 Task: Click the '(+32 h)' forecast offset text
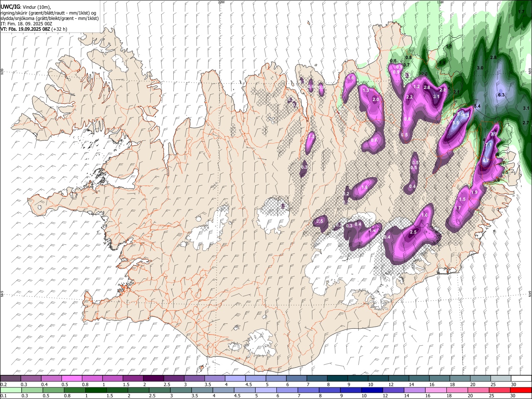59,29
